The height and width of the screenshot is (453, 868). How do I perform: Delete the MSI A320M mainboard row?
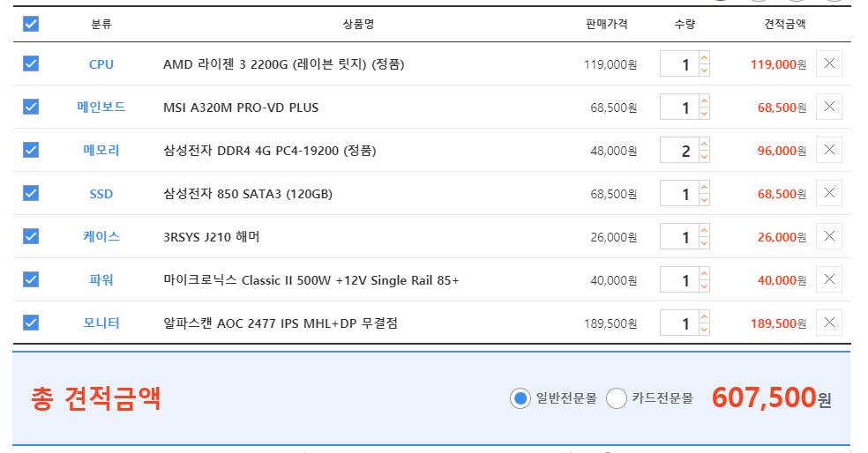click(828, 107)
